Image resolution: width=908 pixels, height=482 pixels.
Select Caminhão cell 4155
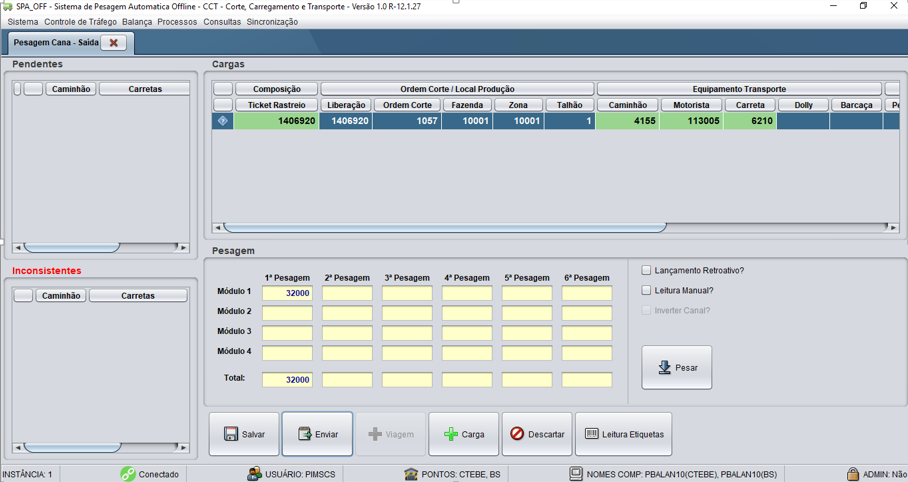tap(628, 120)
